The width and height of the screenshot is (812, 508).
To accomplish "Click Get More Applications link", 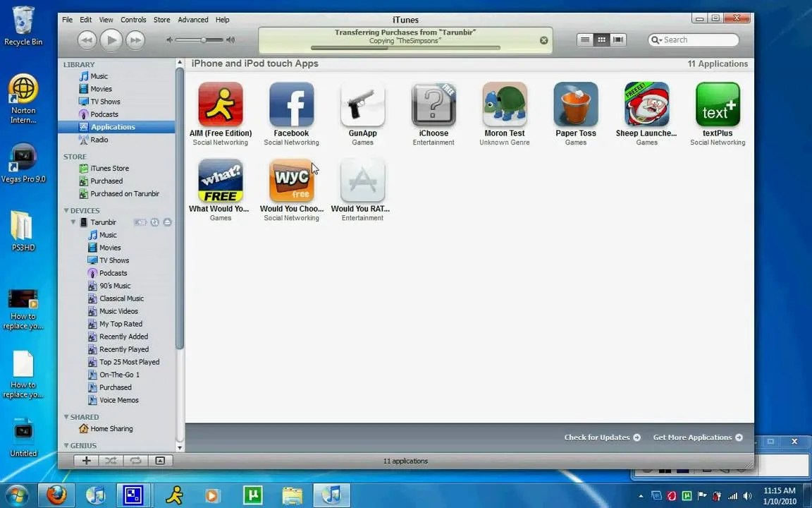I will (698, 437).
